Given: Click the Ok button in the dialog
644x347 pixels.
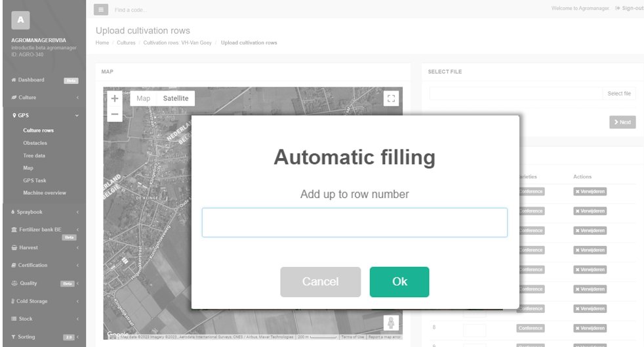Looking at the screenshot, I should pyautogui.click(x=399, y=281).
